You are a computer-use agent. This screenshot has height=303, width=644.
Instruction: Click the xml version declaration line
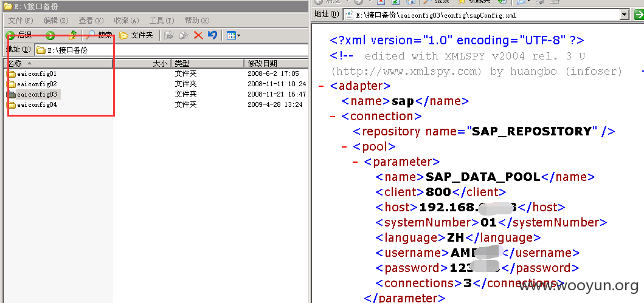coord(457,40)
